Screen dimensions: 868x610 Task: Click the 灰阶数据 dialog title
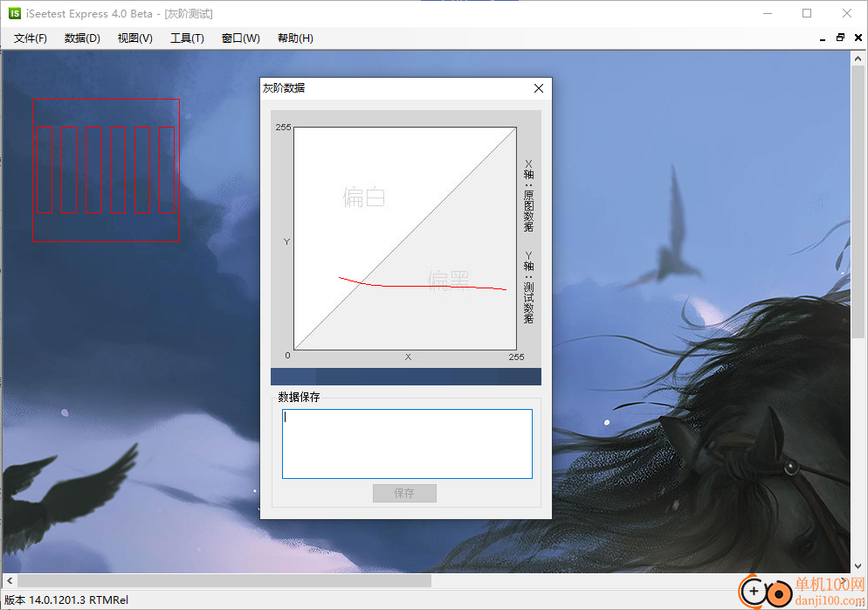(284, 88)
